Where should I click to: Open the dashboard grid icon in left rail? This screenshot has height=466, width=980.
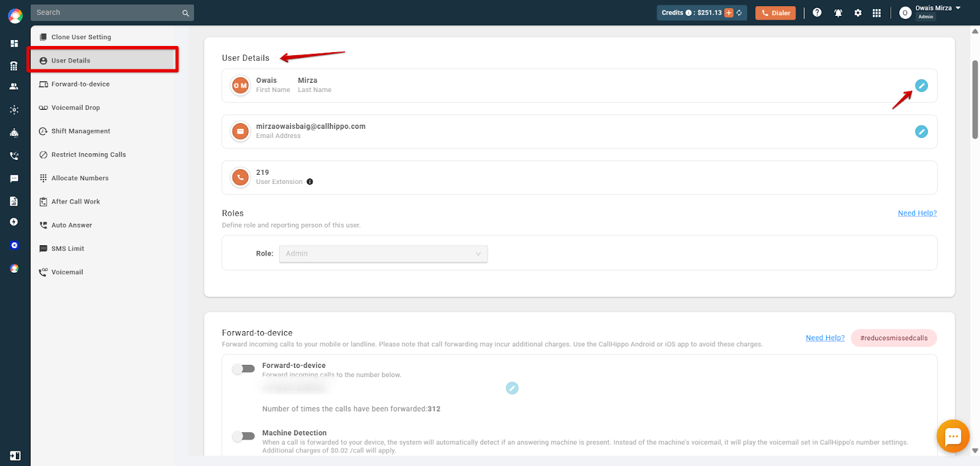pyautogui.click(x=14, y=44)
